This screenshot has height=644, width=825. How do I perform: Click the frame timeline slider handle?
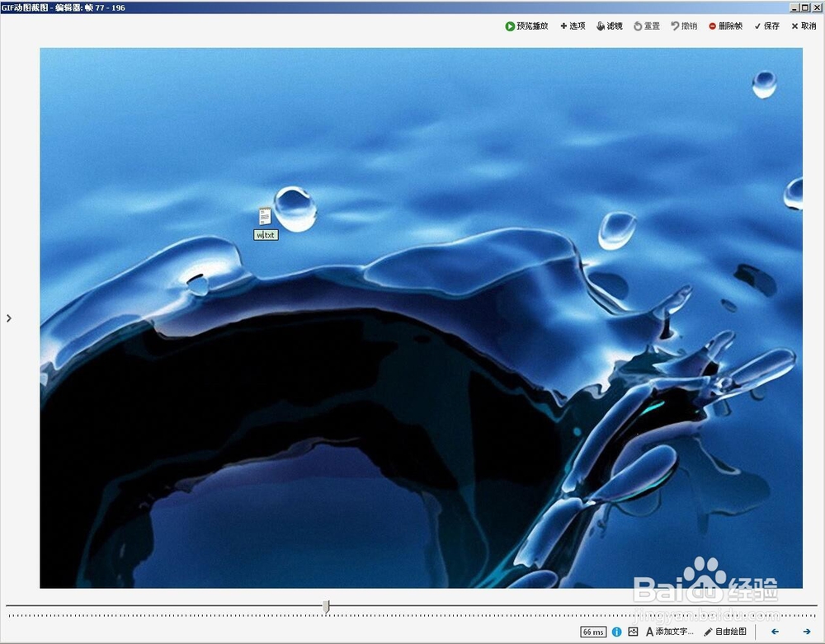[x=326, y=607]
